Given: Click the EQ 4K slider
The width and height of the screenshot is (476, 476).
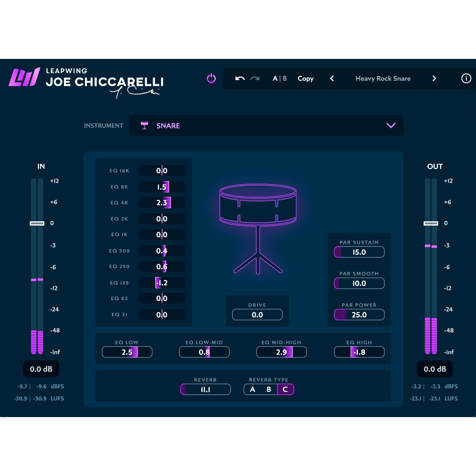Looking at the screenshot, I should (x=162, y=203).
